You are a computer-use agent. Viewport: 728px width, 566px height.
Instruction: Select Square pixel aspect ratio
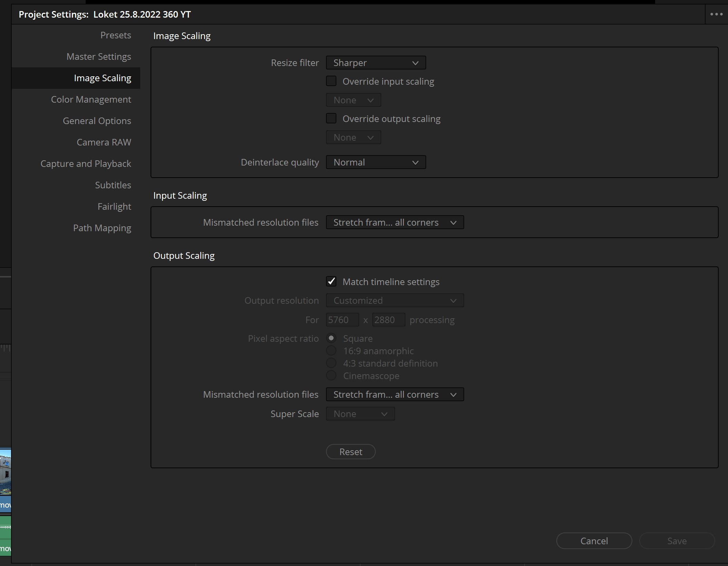click(x=331, y=338)
